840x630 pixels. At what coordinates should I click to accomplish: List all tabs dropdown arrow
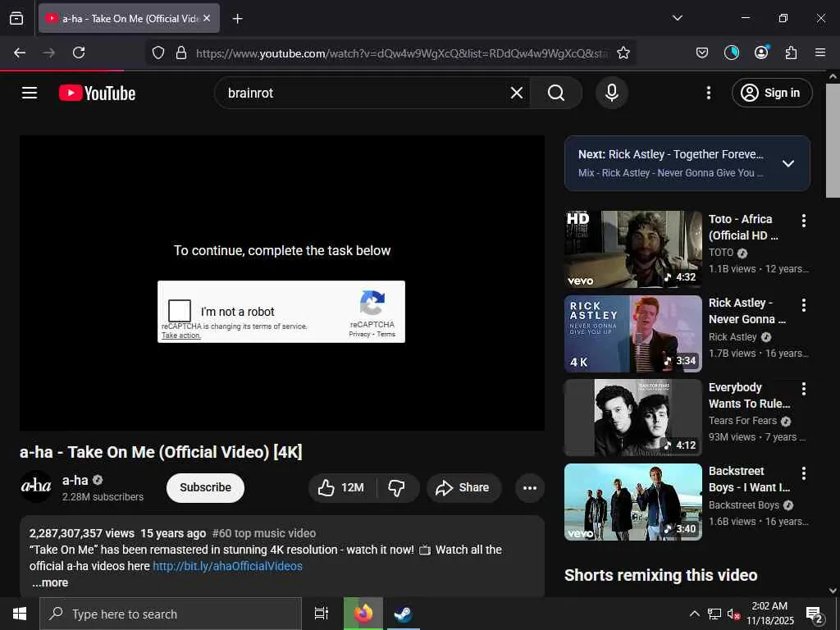pos(677,18)
